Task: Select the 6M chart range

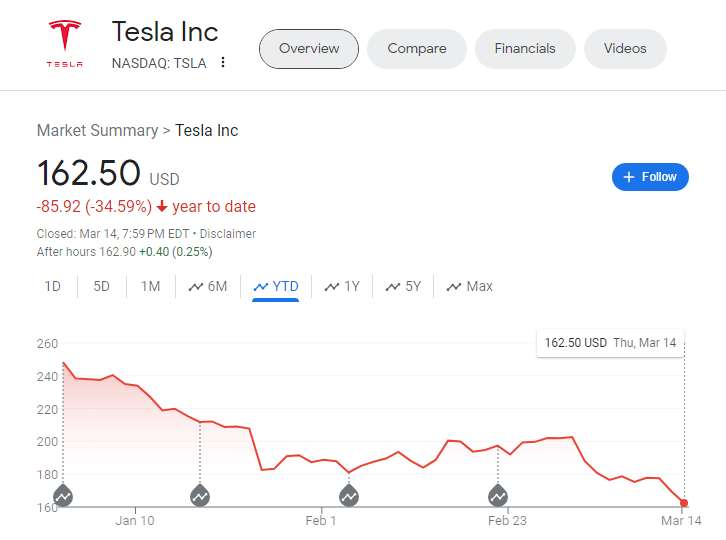Action: pos(208,286)
